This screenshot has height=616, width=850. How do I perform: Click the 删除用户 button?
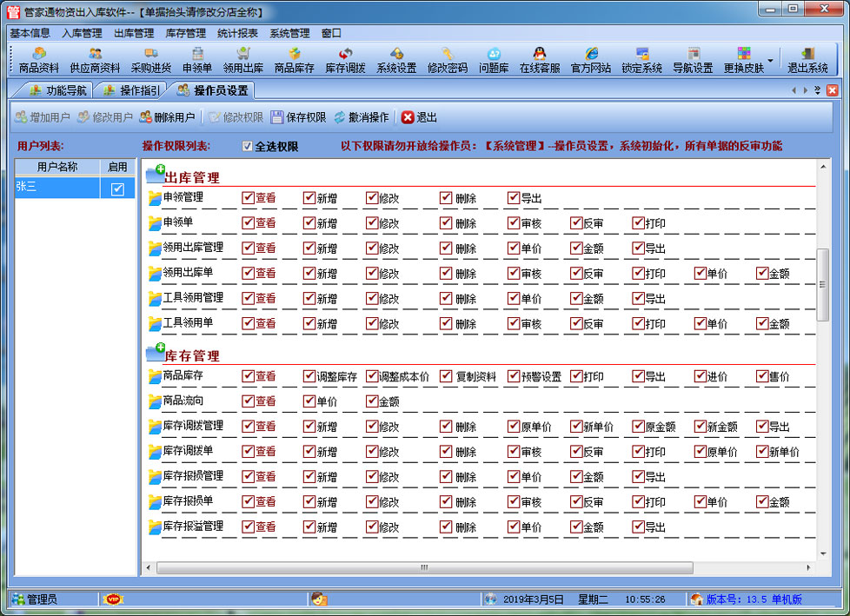tap(167, 117)
